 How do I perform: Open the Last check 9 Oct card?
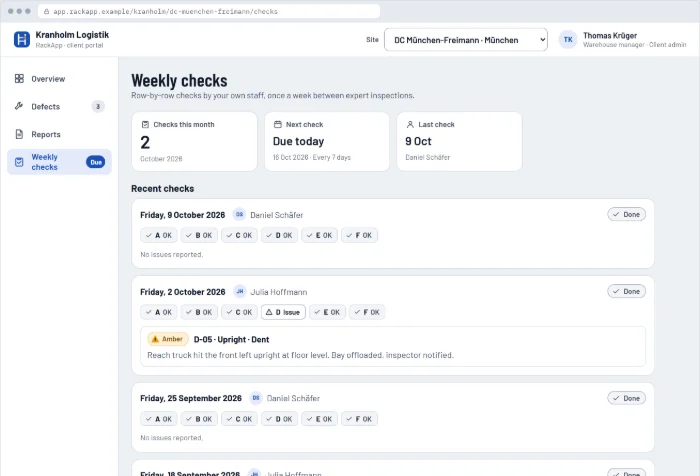pyautogui.click(x=459, y=141)
